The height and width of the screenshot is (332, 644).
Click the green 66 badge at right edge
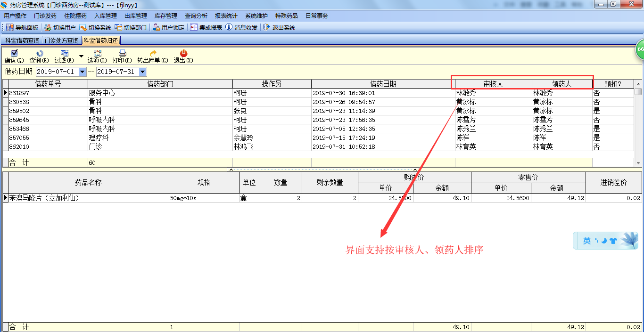640,49
